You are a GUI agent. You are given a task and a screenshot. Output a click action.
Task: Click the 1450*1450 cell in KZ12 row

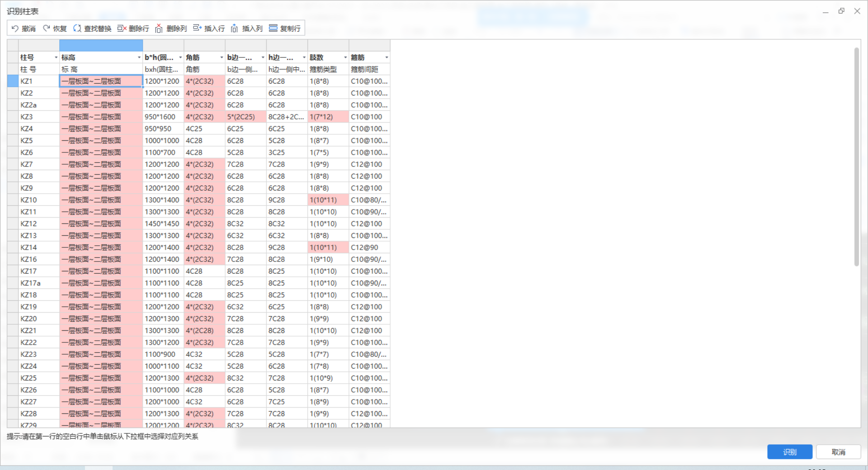tap(163, 223)
